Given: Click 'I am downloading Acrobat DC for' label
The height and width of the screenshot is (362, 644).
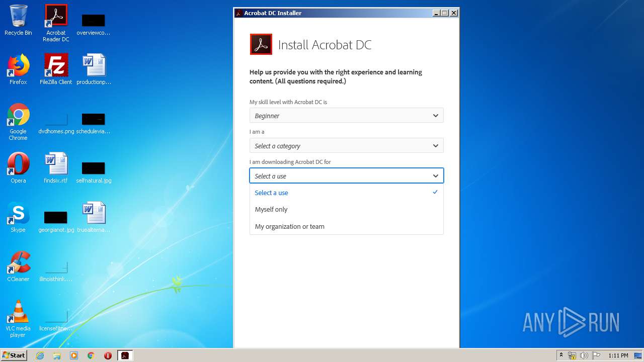Looking at the screenshot, I should (290, 162).
